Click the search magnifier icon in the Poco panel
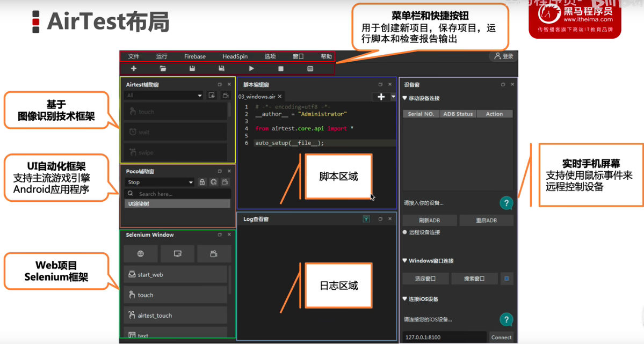 [131, 193]
